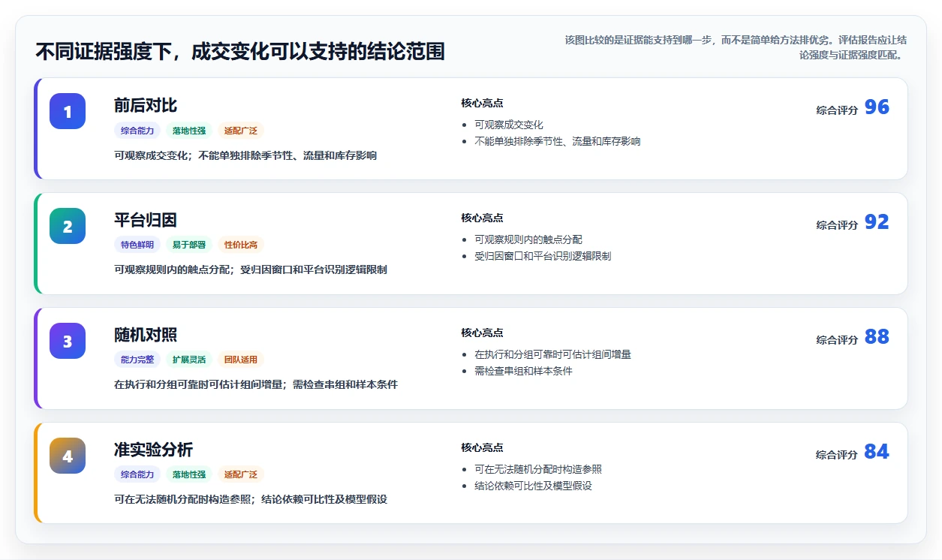Click the 落地性强 tag under 准实验分析
Image resolution: width=942 pixels, height=560 pixels.
(189, 474)
